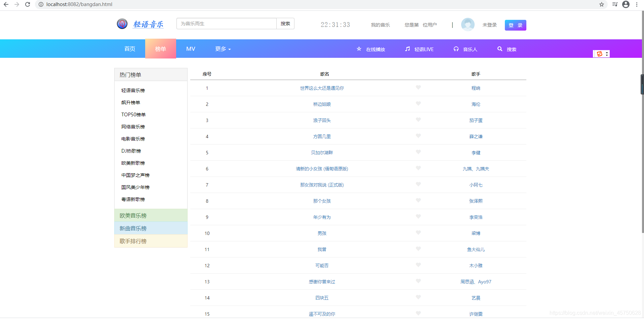The width and height of the screenshot is (644, 319).
Task: Like song 方圆几里 with heart
Action: click(418, 136)
